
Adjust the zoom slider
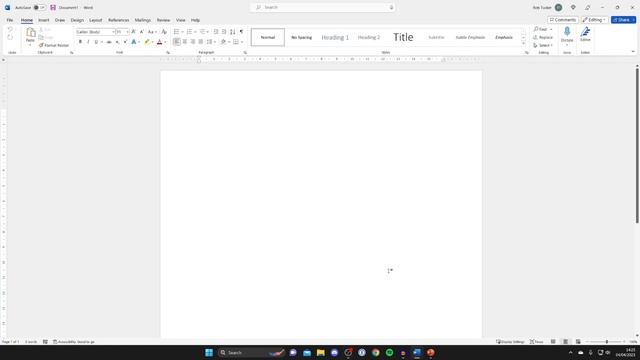[607, 342]
